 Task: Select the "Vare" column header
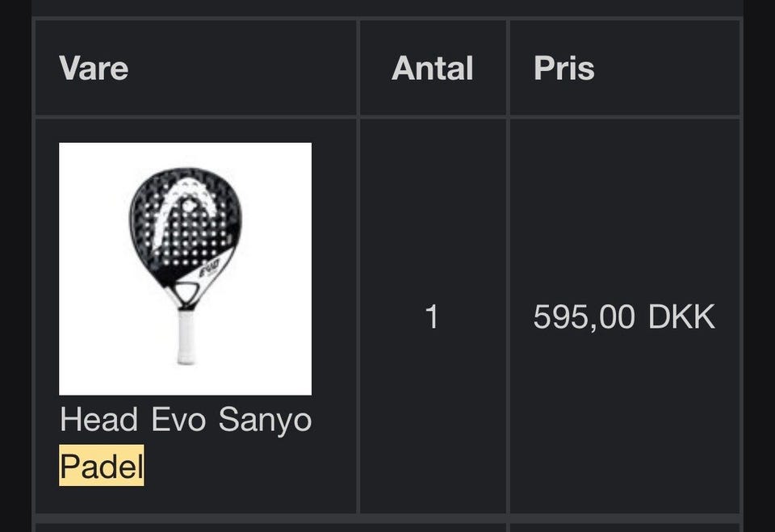[x=94, y=69]
